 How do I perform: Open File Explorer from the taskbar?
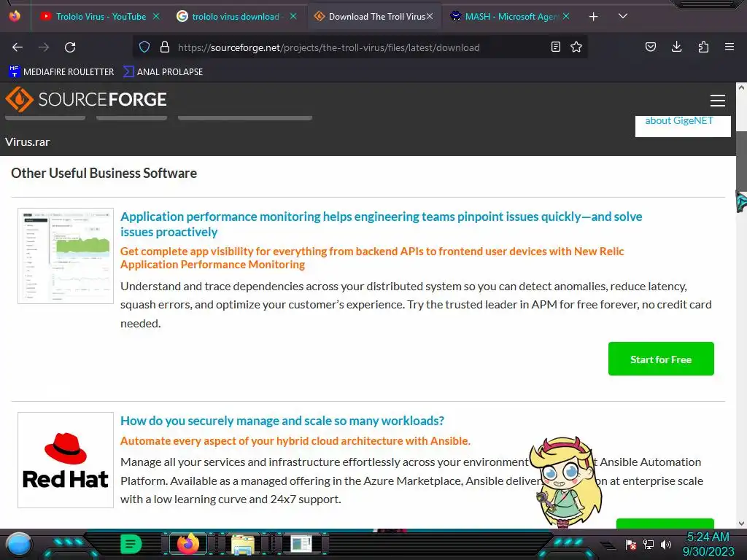[242, 544]
